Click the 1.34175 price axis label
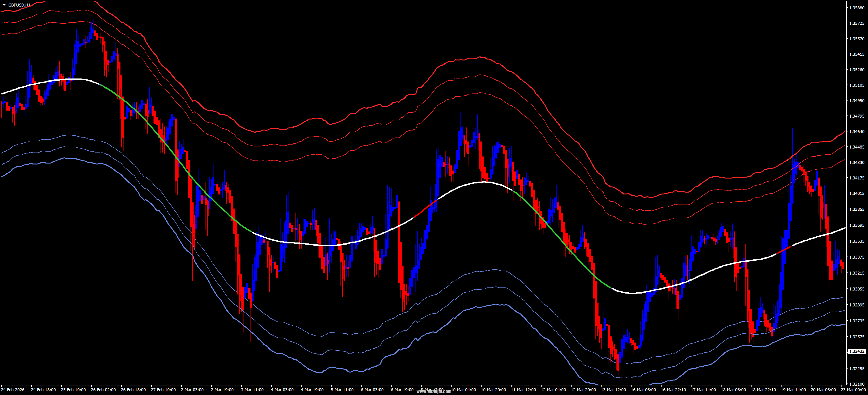 click(857, 178)
